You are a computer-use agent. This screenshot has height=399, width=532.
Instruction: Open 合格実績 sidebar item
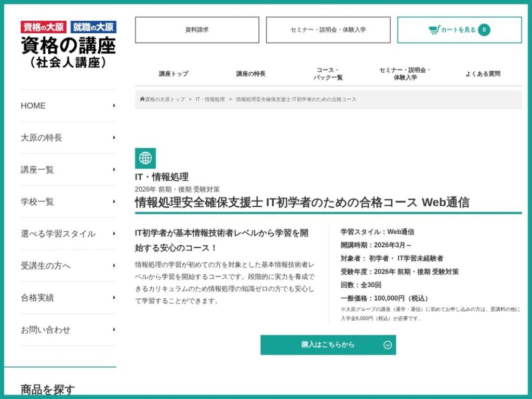click(68, 298)
